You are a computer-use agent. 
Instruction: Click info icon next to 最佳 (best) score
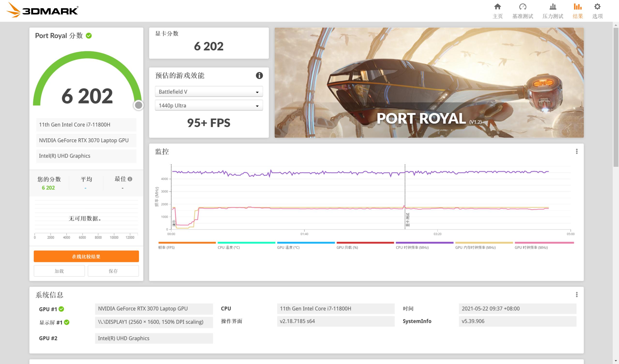130,179
